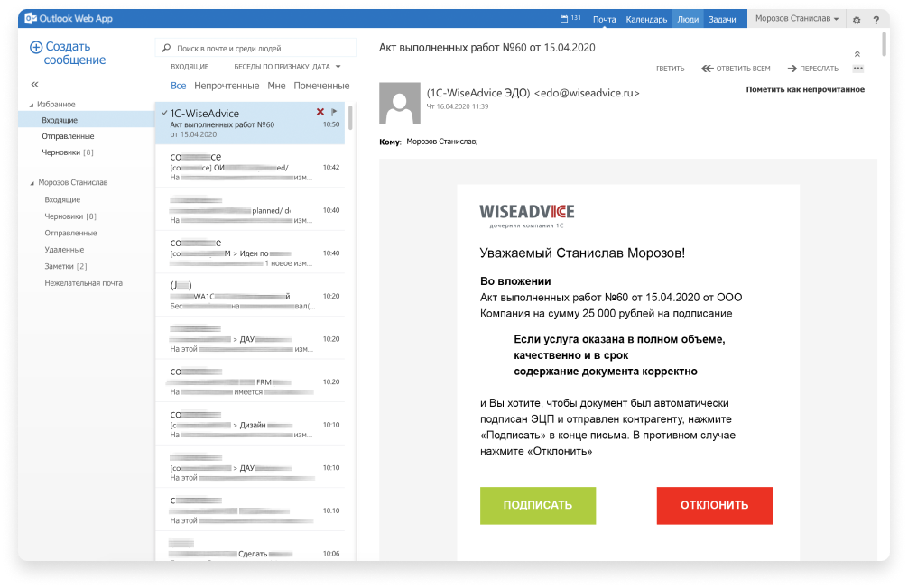Viewport: 908px width, 588px height.
Task: Collapse the folder pane with the double chevron
Action: coord(34,85)
